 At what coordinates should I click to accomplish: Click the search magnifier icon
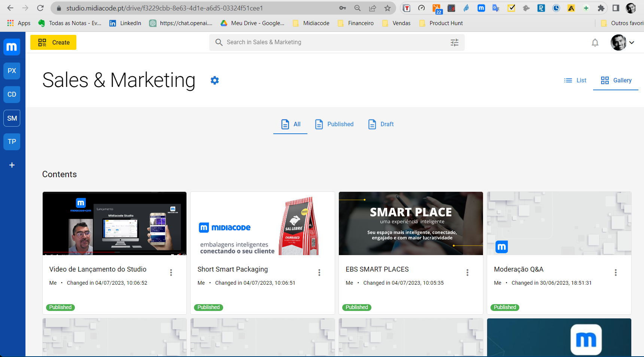click(219, 42)
